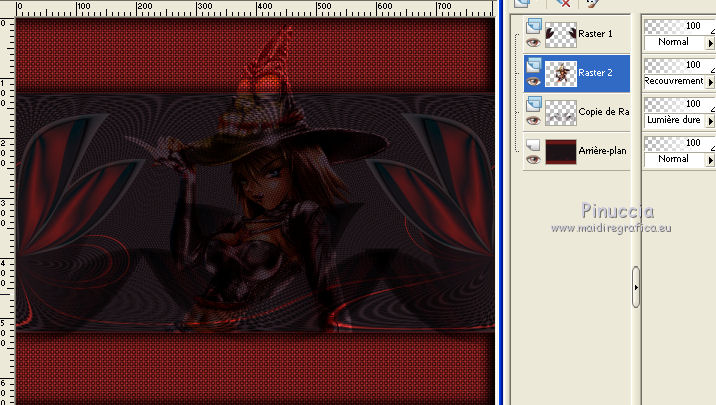This screenshot has width=716, height=405.
Task: Open blend mode dropdown arrow for Arrière-plan
Action: point(710,160)
